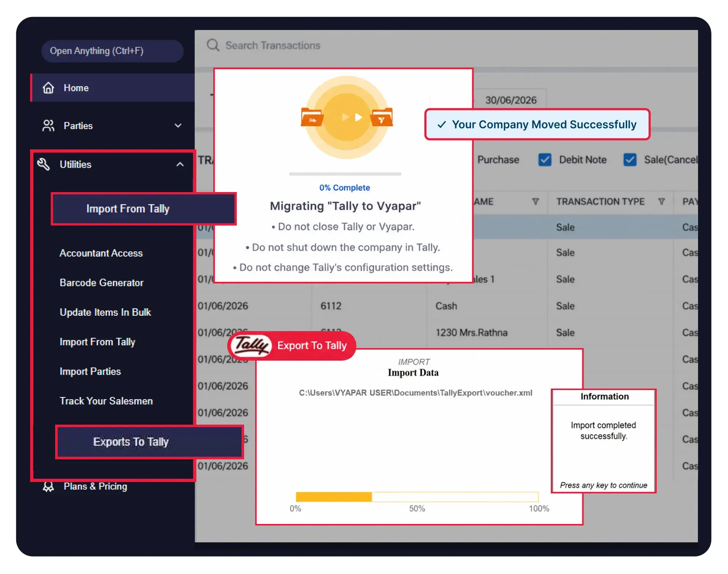Toggle the Debit Note checkbox
728x574 pixels.
pos(545,160)
